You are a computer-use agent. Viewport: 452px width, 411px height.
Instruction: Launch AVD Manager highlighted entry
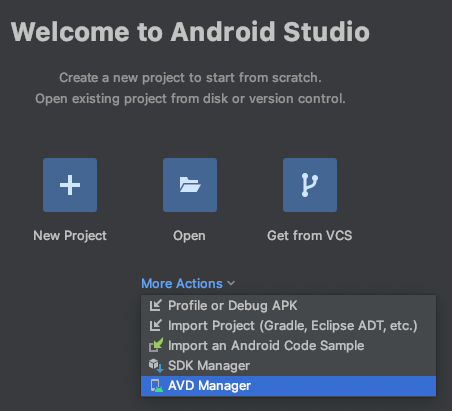(x=288, y=386)
